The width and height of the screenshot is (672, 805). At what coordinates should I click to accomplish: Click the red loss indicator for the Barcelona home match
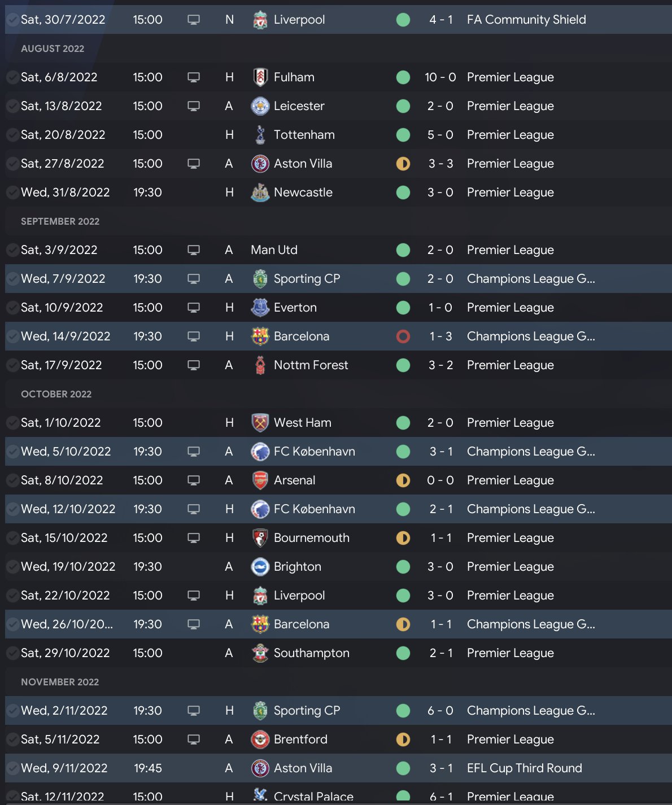coord(403,336)
